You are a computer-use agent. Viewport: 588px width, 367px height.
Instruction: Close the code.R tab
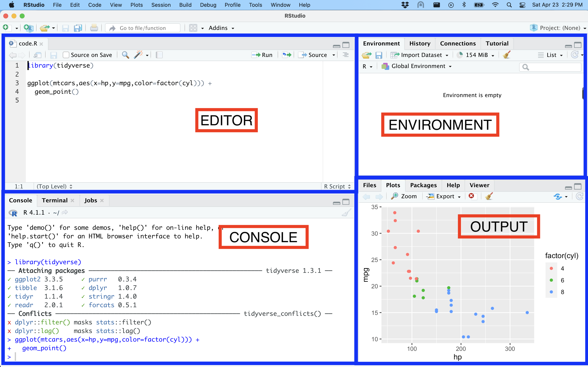point(41,44)
